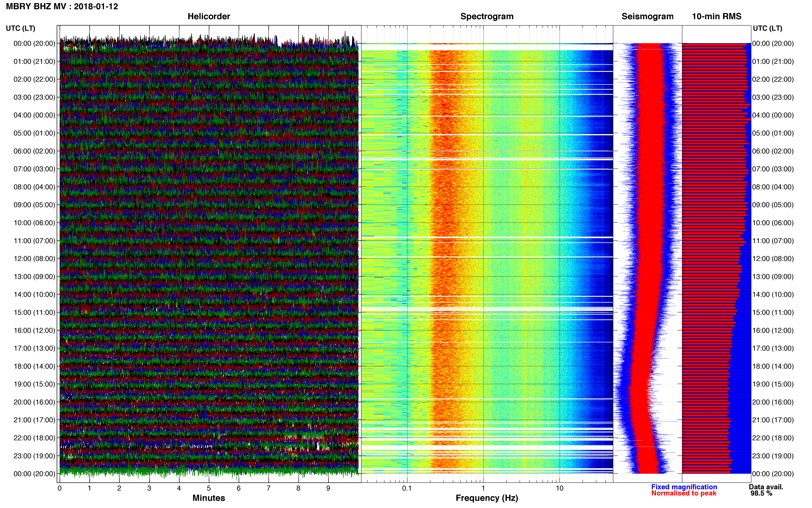812x508 pixels.
Task: Click left time label '06:00 (02:00)'
Action: (x=35, y=151)
